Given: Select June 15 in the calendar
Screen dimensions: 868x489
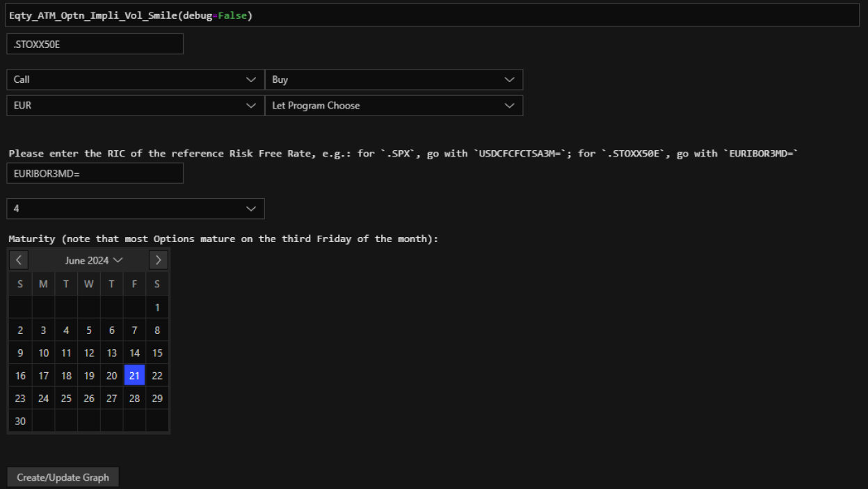Looking at the screenshot, I should tap(157, 353).
